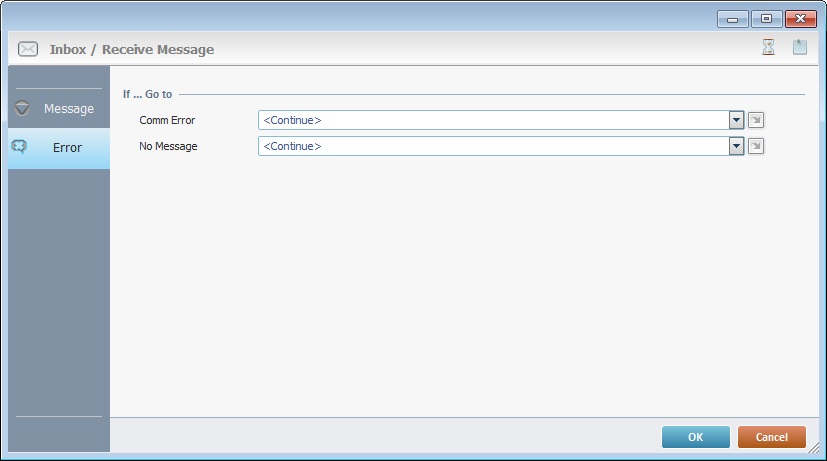Click the If ... Go to heading
The image size is (827, 461).
(x=148, y=94)
